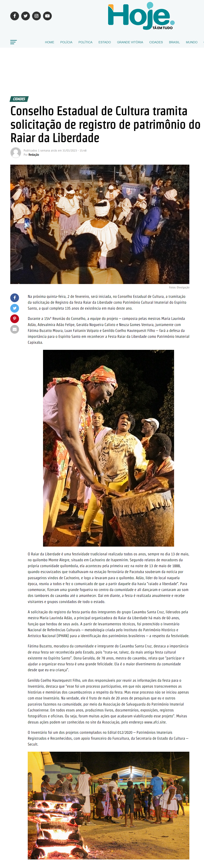Open the Instagram icon in header

click(x=36, y=16)
